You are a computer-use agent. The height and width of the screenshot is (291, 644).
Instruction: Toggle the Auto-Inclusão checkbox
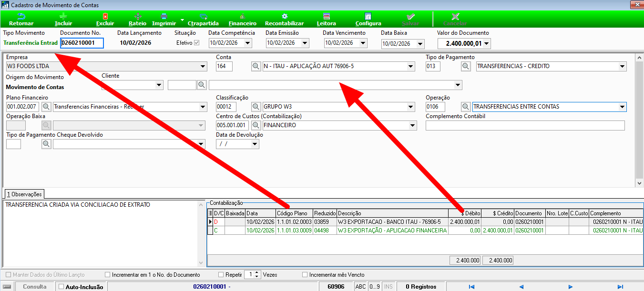[61, 287]
